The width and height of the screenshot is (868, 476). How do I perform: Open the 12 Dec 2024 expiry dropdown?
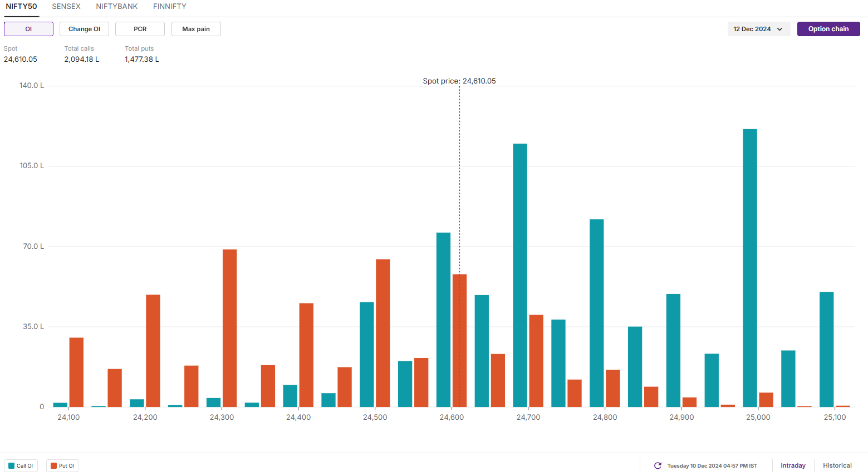[758, 29]
